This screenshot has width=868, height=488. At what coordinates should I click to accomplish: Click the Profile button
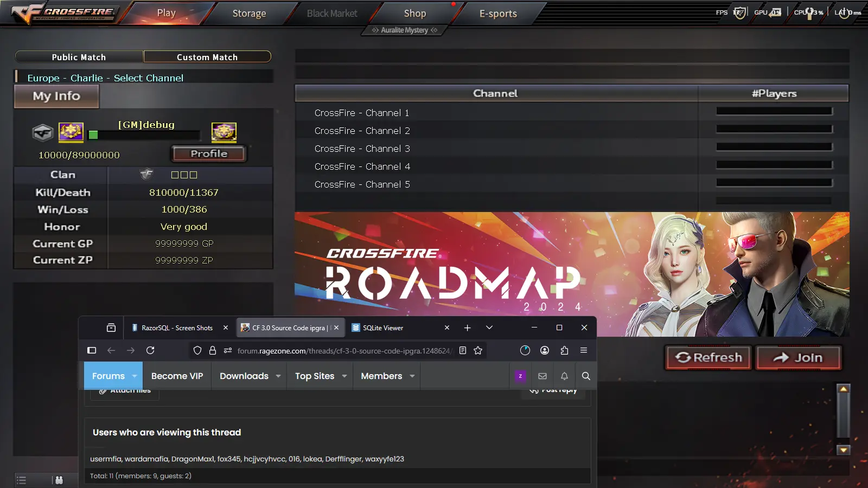209,153
